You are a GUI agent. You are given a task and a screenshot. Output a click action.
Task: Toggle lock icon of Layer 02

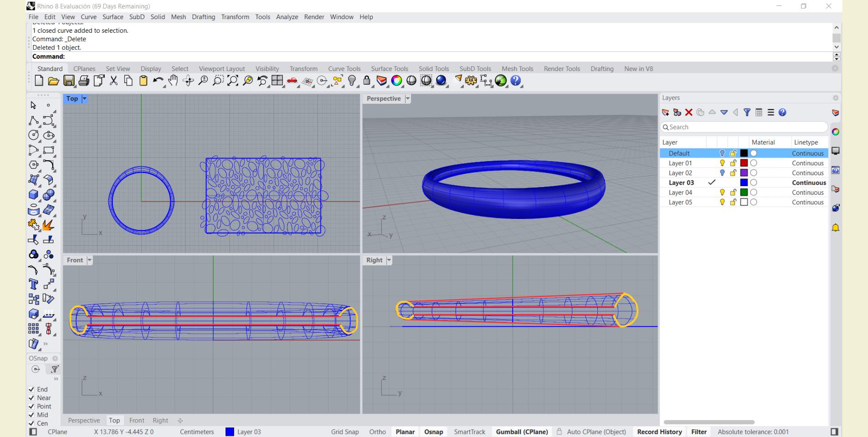coord(733,173)
